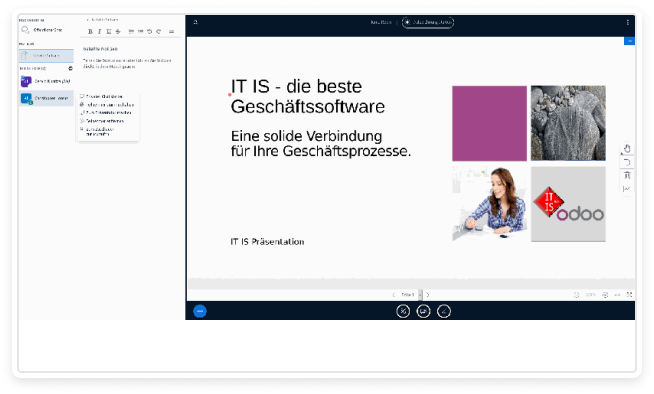This screenshot has height=394, width=654.
Task: Toggle fullscreen presentation icon
Action: tap(629, 294)
